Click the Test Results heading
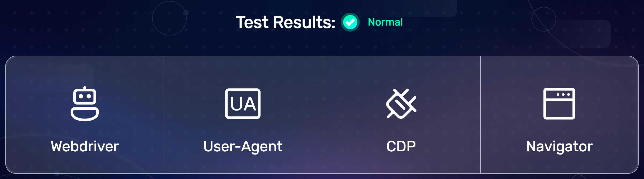 click(x=286, y=22)
